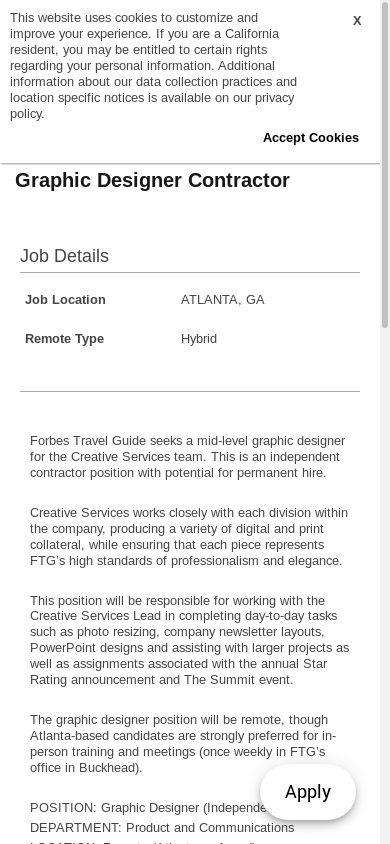The width and height of the screenshot is (390, 844).
Task: Dismiss the cookie banner with the X
Action: (x=357, y=20)
